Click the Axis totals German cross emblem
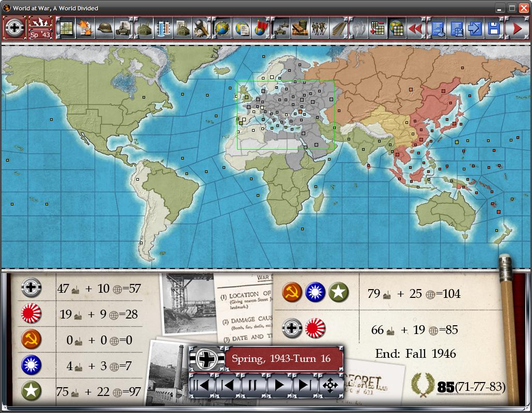The height and width of the screenshot is (413, 532). (x=292, y=328)
